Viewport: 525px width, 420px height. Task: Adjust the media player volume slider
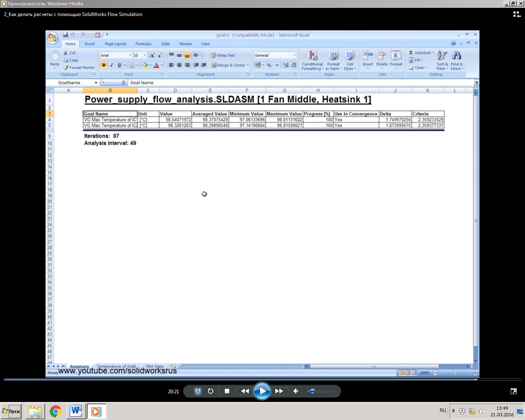320,391
